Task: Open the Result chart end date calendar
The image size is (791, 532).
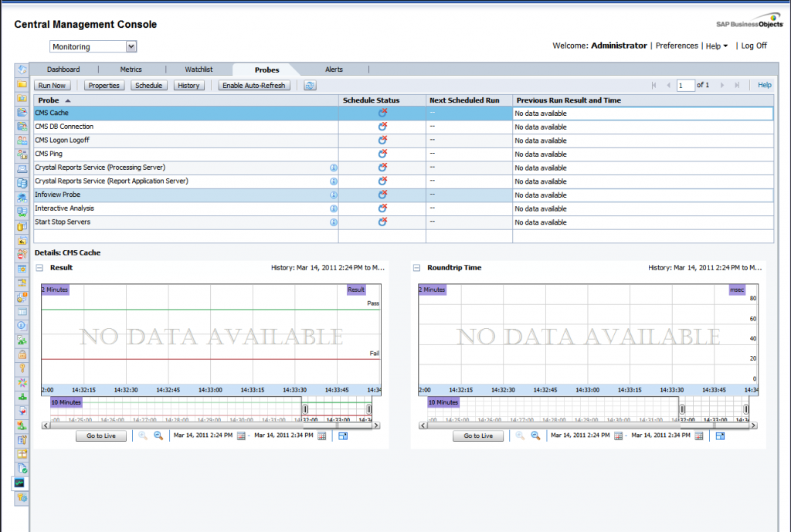Action: [x=322, y=435]
